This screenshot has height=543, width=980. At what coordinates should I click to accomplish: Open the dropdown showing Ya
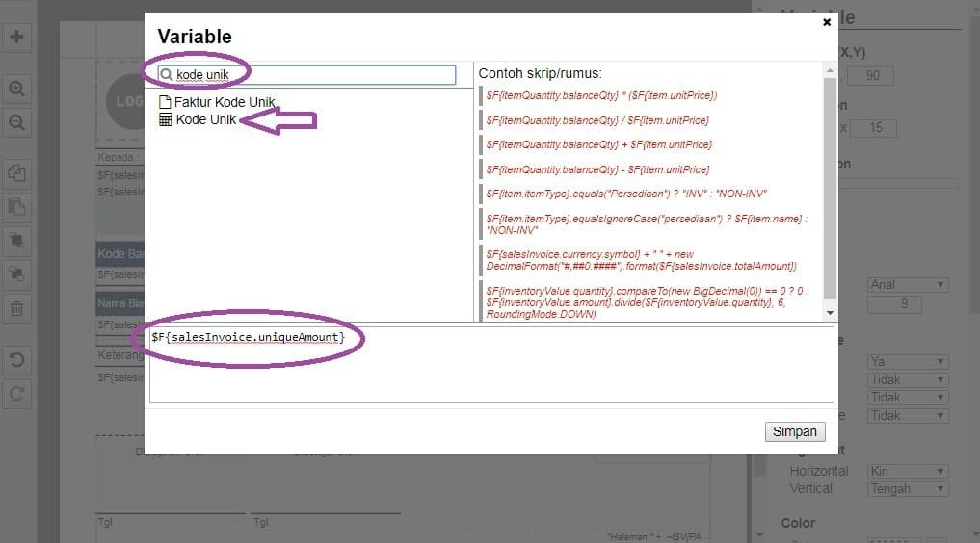point(908,362)
